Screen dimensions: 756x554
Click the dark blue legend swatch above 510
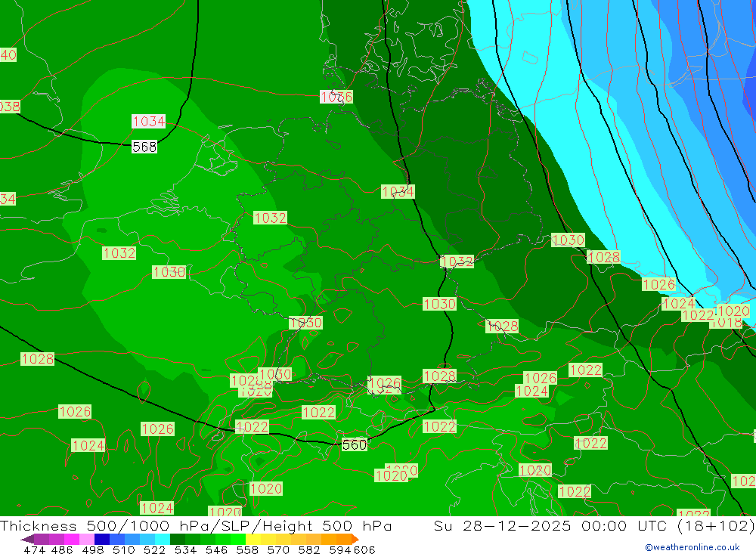click(x=101, y=539)
